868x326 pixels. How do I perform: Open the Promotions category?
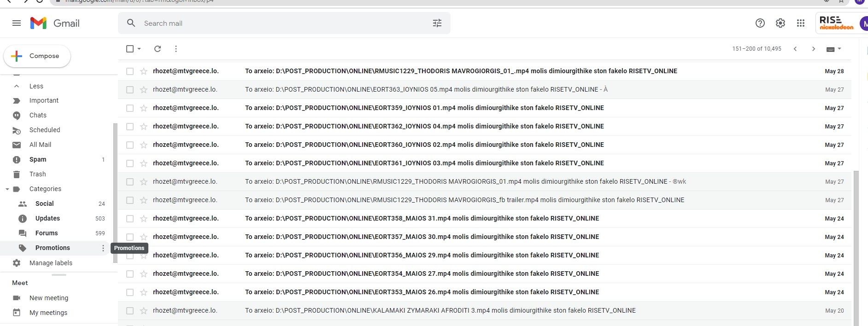click(x=53, y=248)
